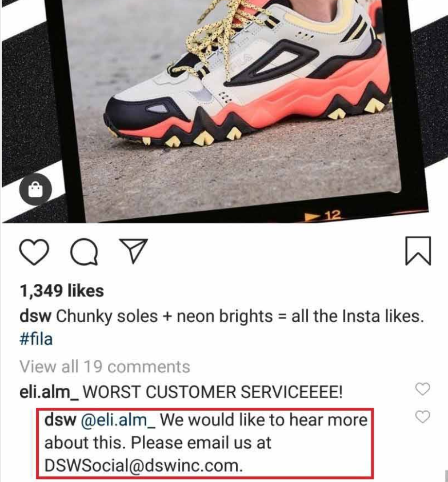Tap the WORST CUSTOMER SERVICEEEE comment text
Screen dimensions: 448x482
[213, 392]
